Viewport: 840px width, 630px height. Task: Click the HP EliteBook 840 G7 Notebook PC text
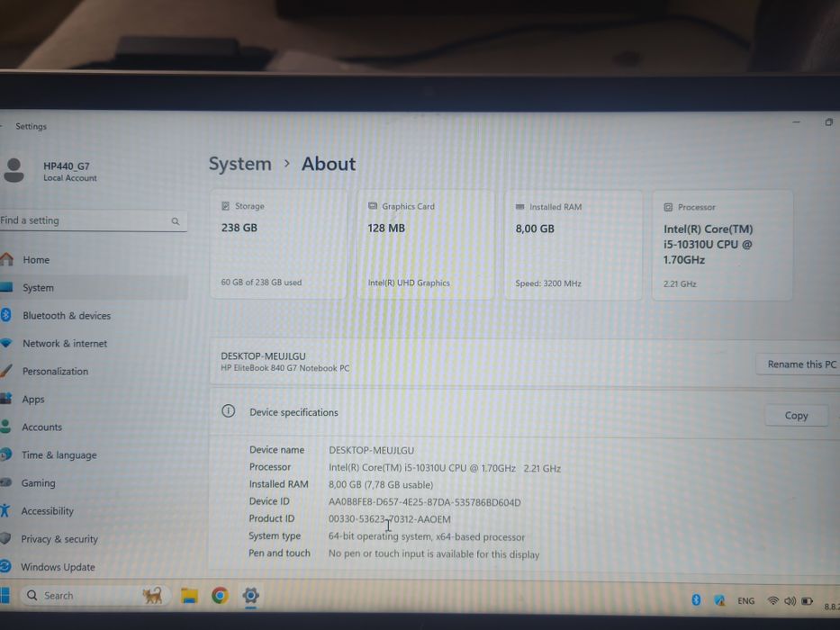(285, 369)
